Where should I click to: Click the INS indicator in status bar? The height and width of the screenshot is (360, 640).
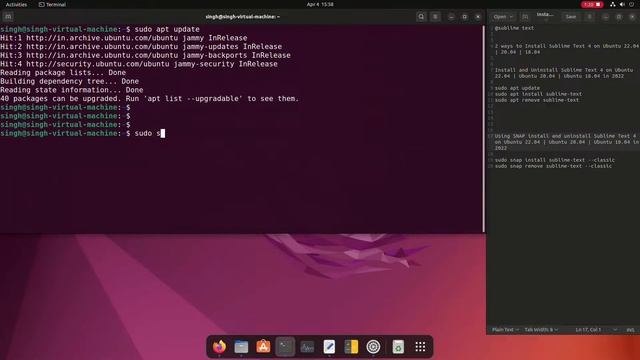(630, 330)
